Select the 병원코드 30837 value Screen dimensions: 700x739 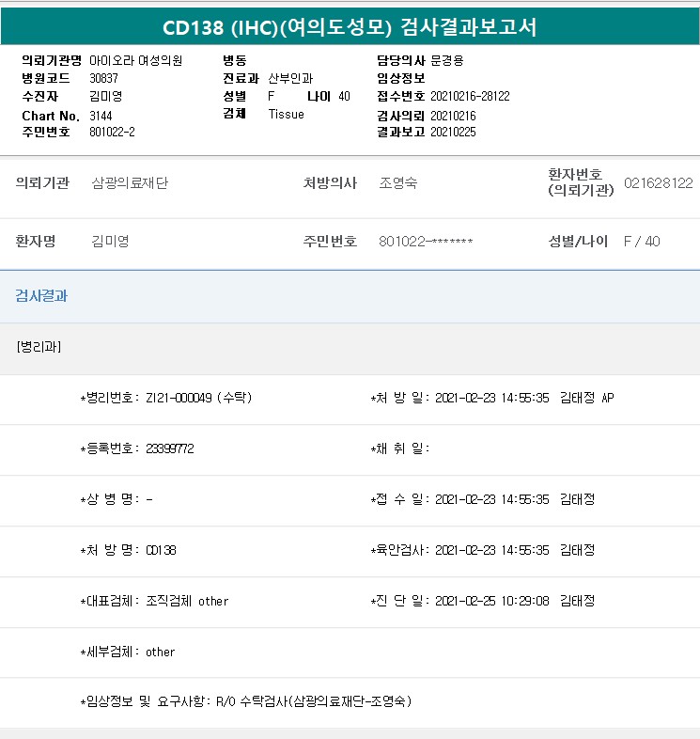click(x=104, y=78)
